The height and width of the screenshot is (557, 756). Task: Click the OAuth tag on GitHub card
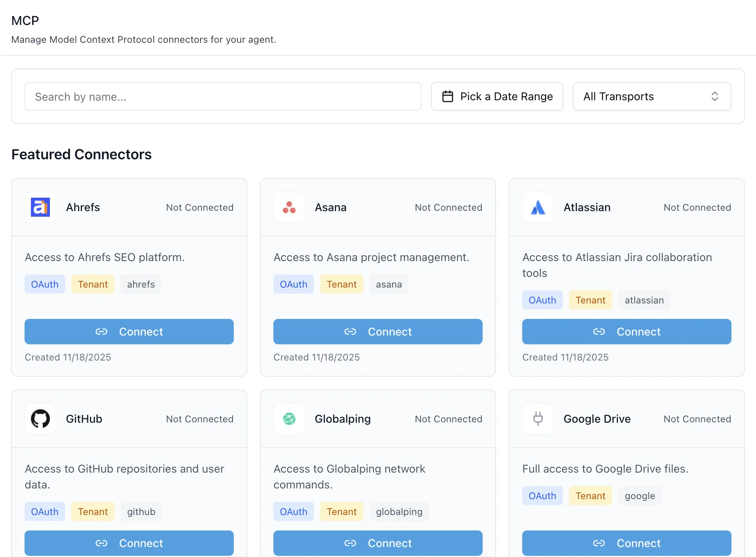click(45, 511)
